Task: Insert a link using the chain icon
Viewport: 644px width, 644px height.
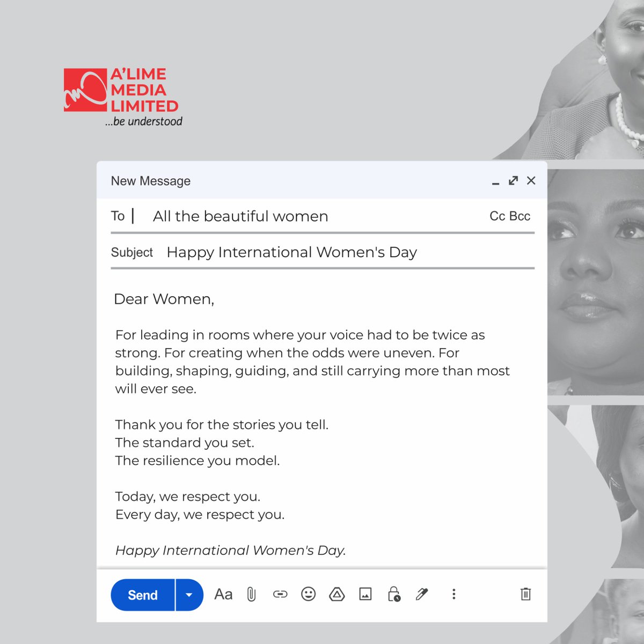Action: coord(280,594)
